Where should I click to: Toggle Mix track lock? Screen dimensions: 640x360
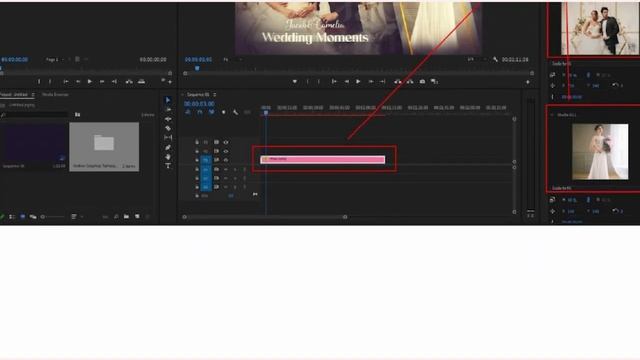tap(197, 196)
